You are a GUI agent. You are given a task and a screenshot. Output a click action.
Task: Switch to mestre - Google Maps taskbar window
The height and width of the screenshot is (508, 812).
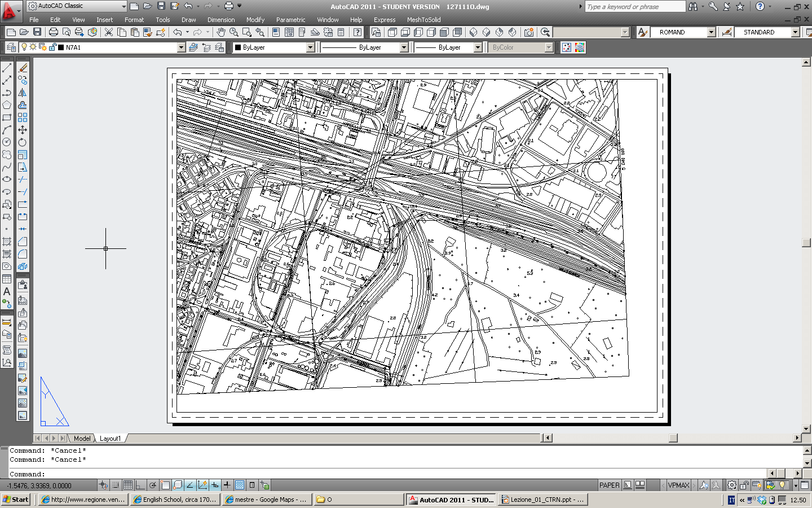coord(267,500)
